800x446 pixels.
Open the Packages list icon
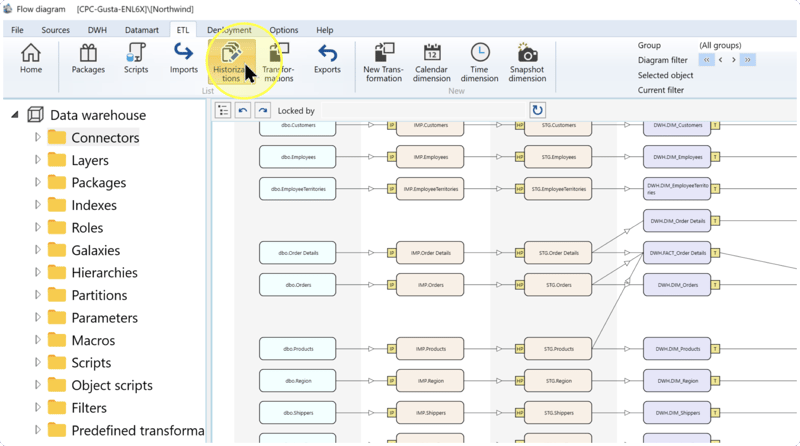click(x=88, y=59)
